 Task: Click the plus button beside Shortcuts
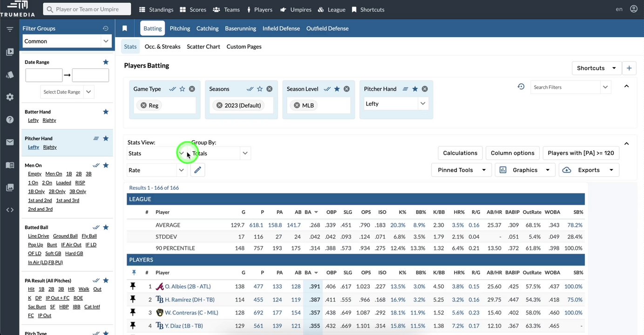pos(629,68)
